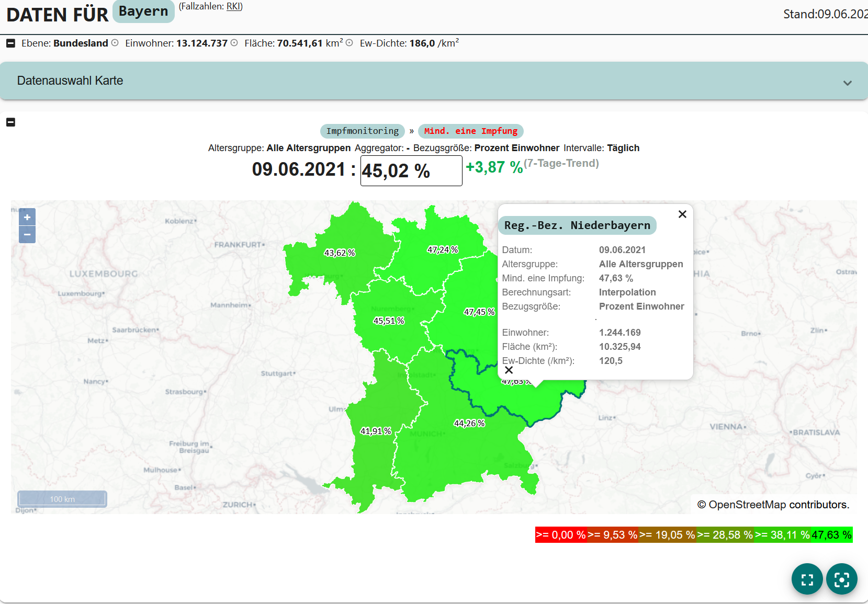Click the Bayern region badge
This screenshot has width=868, height=604.
(x=143, y=12)
